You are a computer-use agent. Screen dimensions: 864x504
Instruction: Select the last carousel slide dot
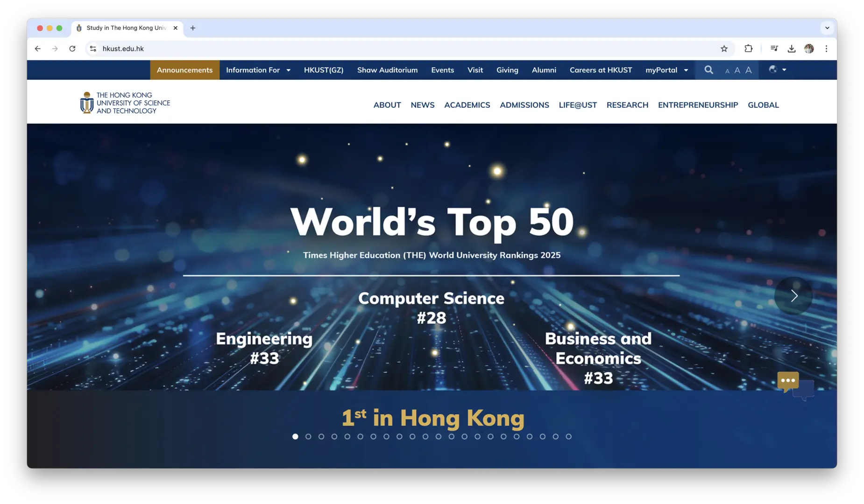568,437
